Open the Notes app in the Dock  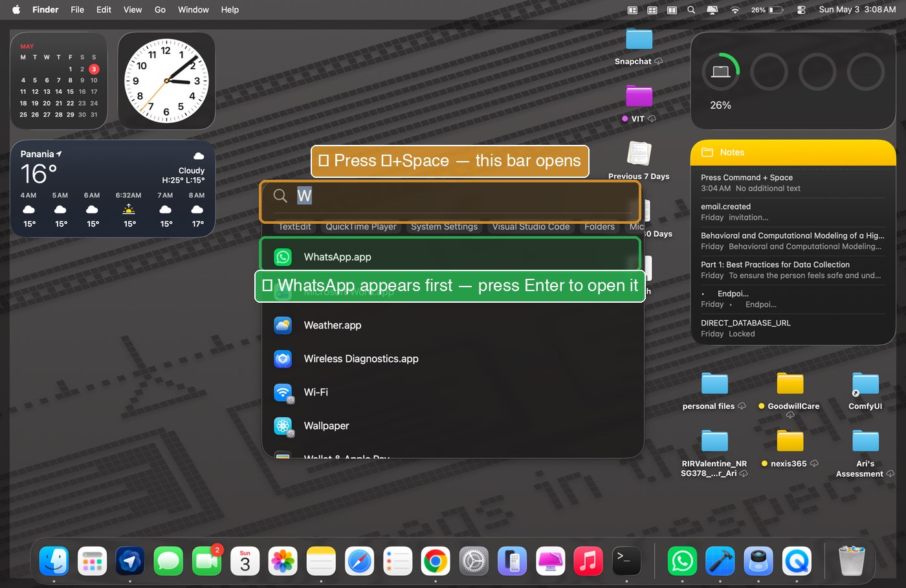coord(321,561)
